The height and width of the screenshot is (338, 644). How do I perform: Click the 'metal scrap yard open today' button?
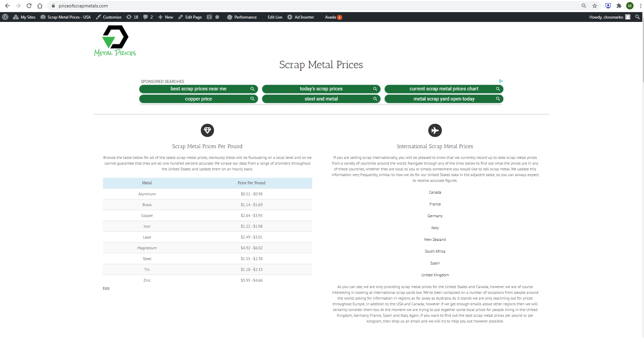click(444, 99)
